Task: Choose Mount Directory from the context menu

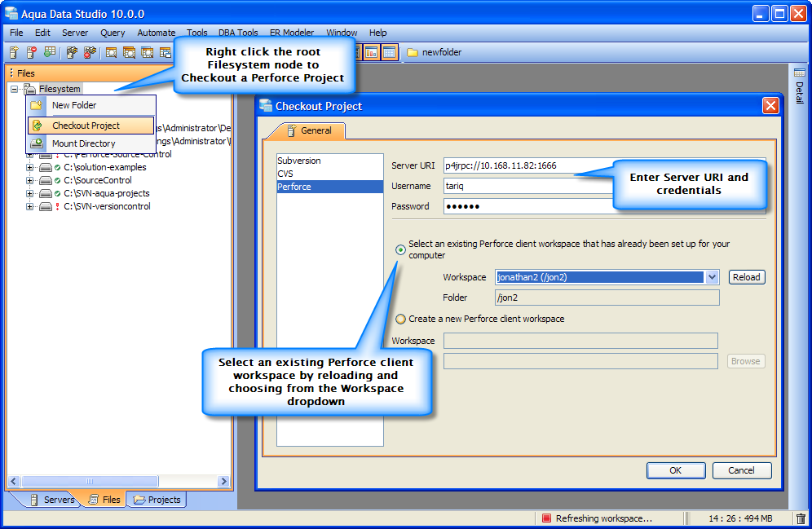Action: point(91,143)
